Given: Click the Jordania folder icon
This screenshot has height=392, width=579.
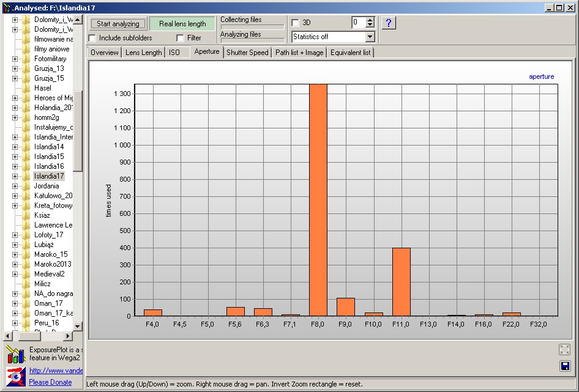Looking at the screenshot, I should click(x=26, y=186).
